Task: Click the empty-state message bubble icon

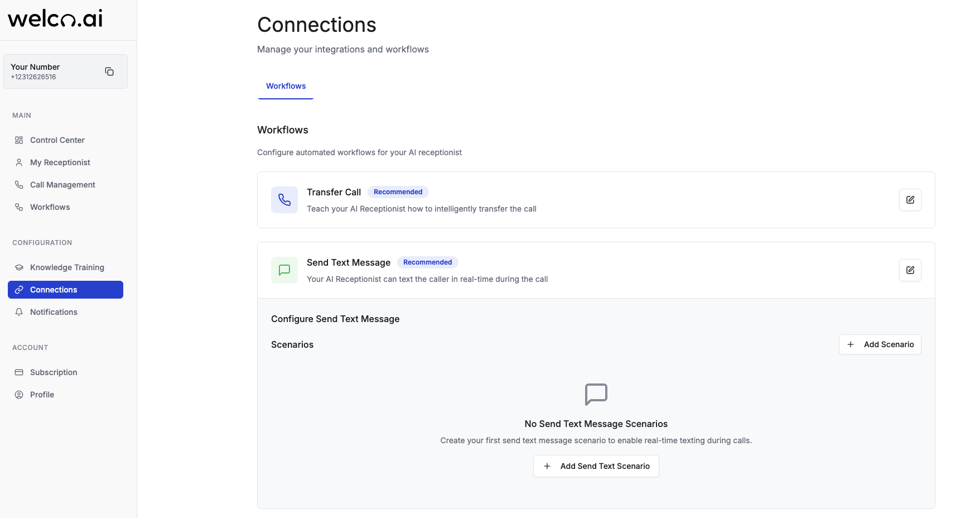Action: (596, 395)
